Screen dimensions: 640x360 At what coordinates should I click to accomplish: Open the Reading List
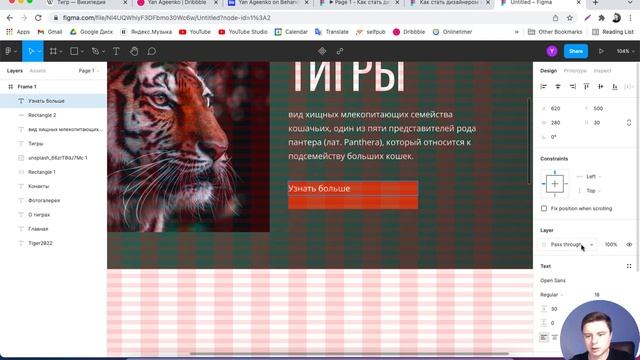point(613,32)
